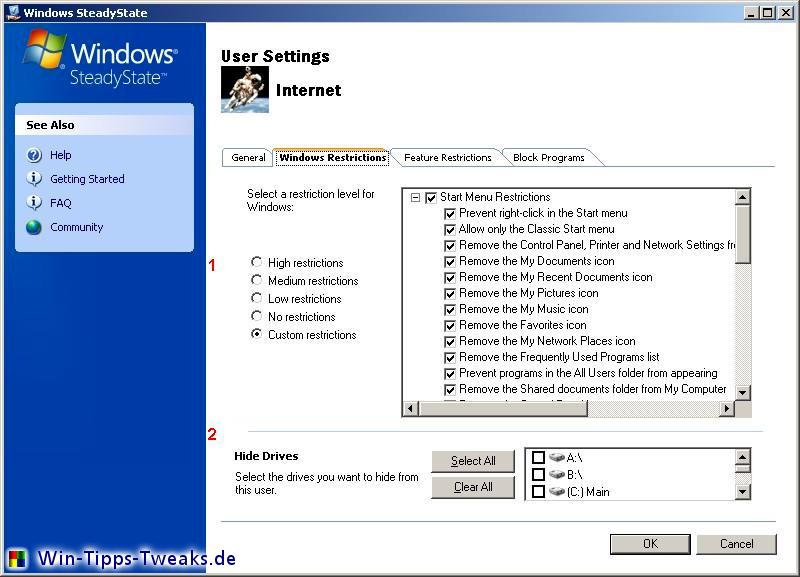800x577 pixels.
Task: Click the SteadyState title bar icon
Action: click(x=14, y=12)
